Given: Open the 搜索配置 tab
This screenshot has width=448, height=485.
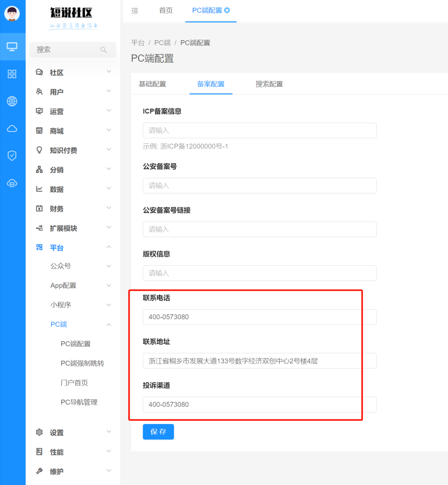Looking at the screenshot, I should [x=269, y=84].
